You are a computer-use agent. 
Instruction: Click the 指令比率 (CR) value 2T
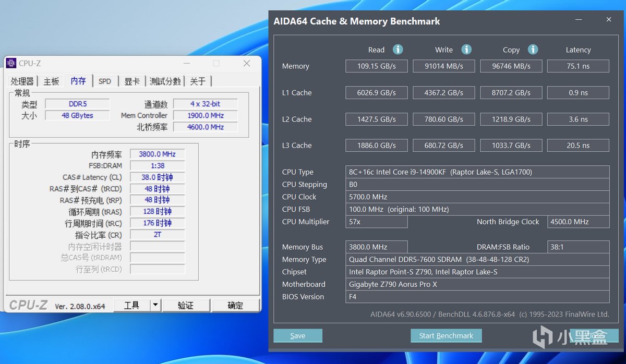(x=157, y=235)
